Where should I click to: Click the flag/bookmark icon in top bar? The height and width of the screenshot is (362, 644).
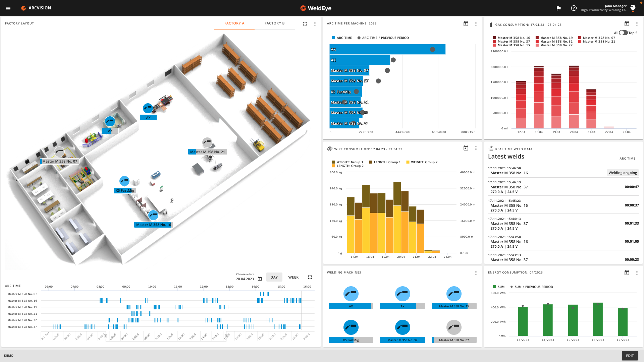558,7
